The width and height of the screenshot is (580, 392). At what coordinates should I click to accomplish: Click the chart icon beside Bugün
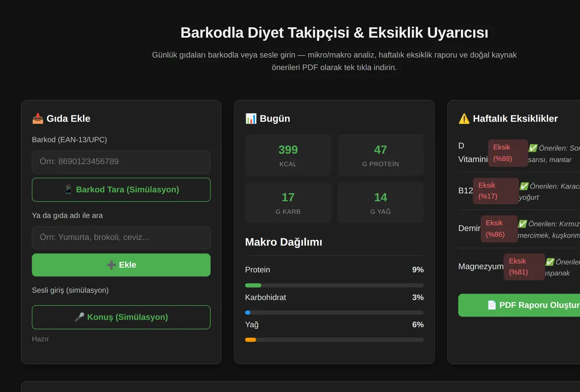point(251,118)
